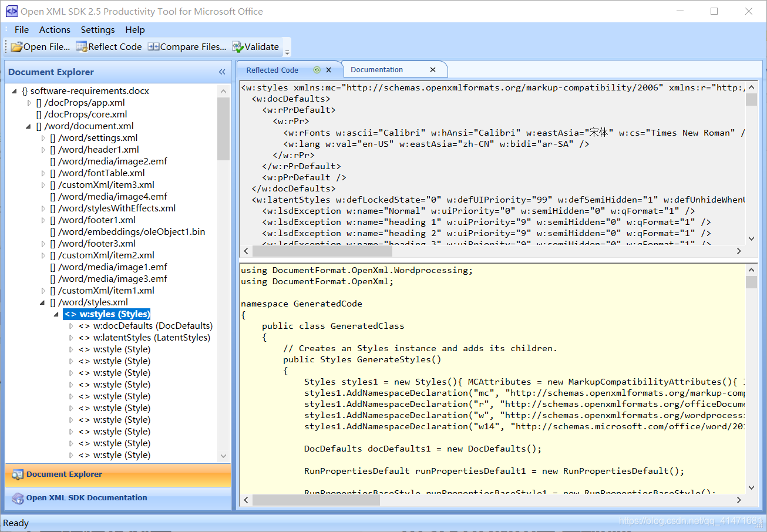Expand the /word/stylesWithEffects.xml node
This screenshot has width=767, height=532.
(43, 208)
